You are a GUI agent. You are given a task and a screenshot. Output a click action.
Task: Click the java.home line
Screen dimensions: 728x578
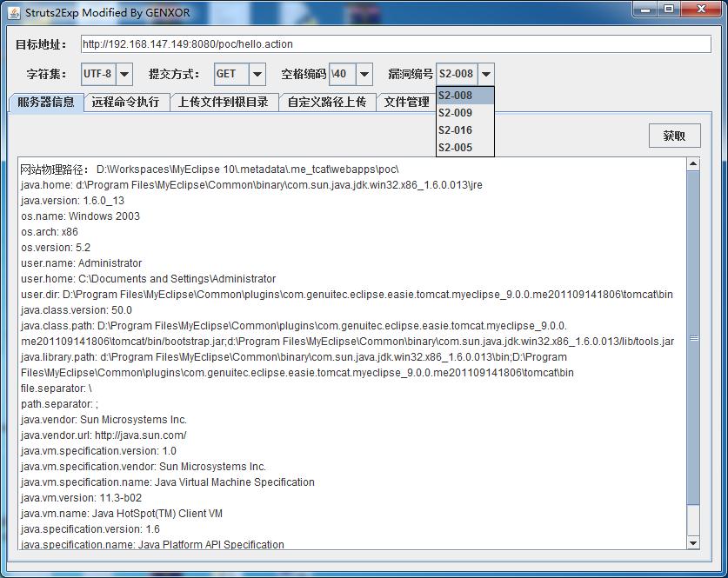pyautogui.click(x=251, y=185)
